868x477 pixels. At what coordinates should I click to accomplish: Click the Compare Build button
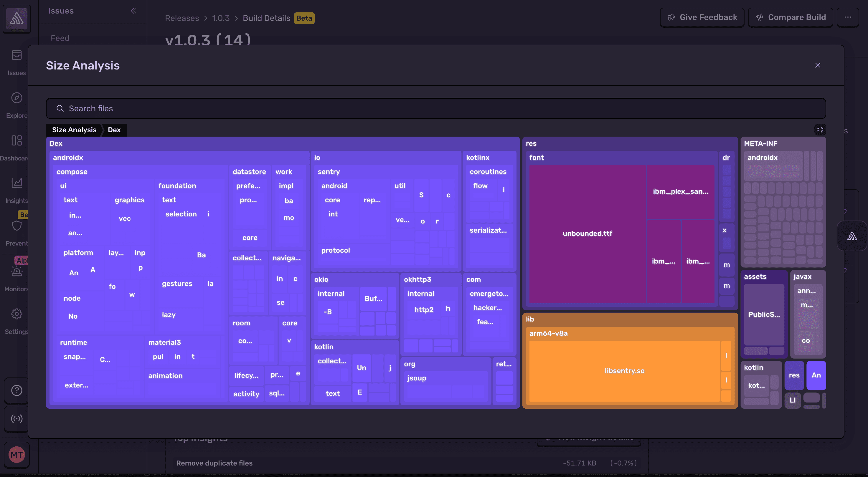click(791, 17)
